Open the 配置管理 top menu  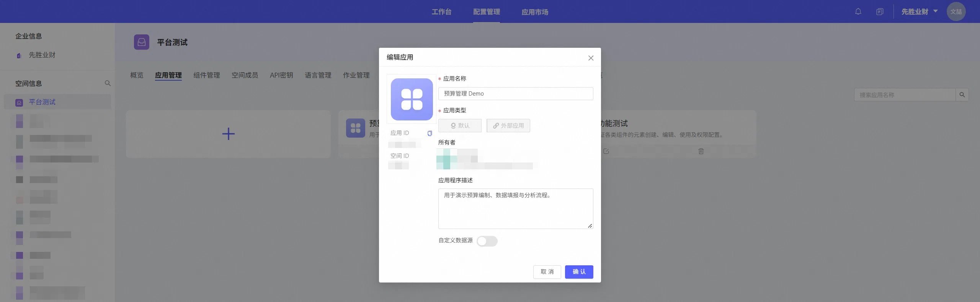(486, 12)
